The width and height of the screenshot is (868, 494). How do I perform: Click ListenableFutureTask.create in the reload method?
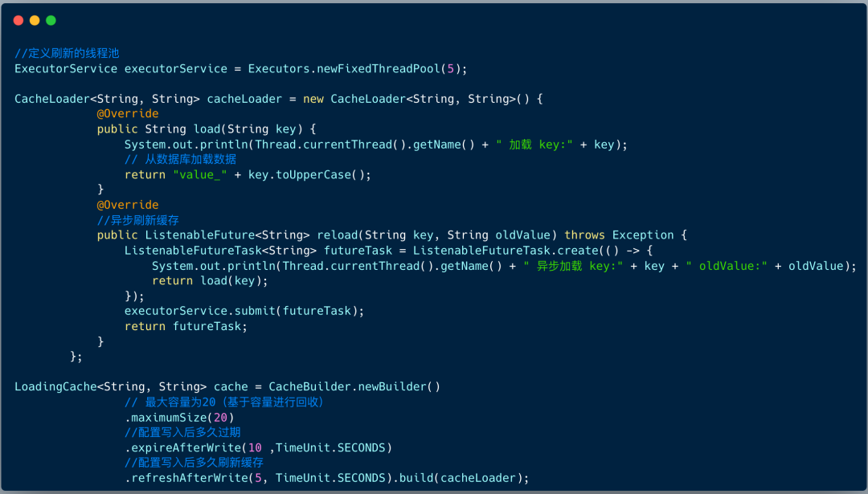click(506, 251)
